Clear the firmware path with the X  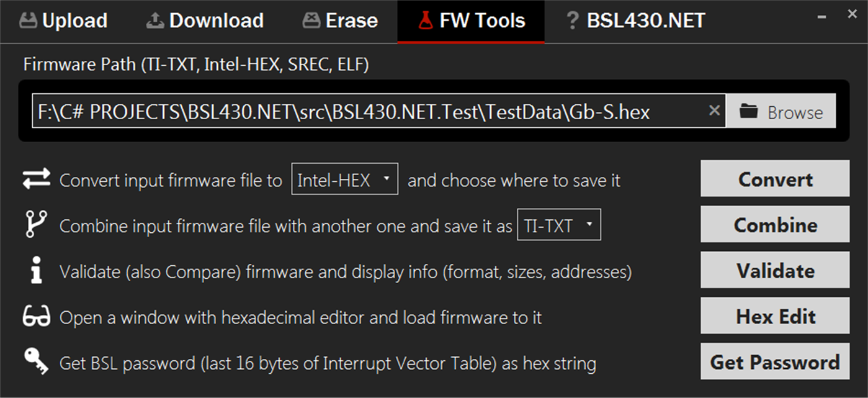pos(714,111)
